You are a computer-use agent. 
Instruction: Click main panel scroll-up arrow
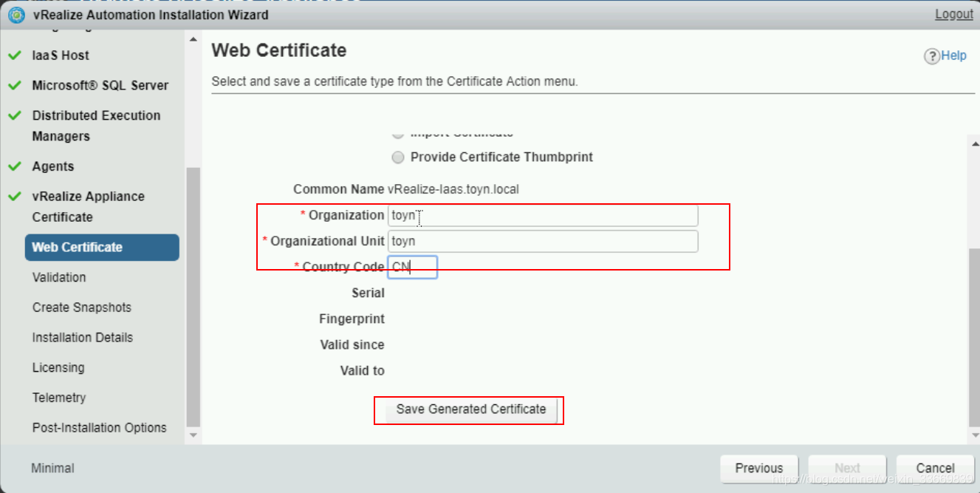(x=973, y=143)
